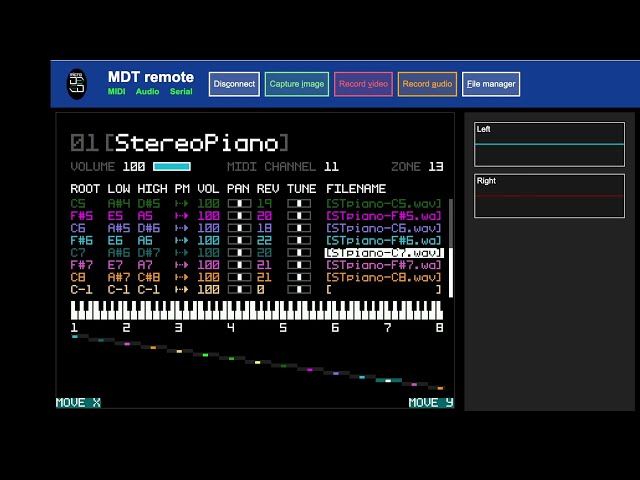Adjust TUNE slider in C8 row
The height and width of the screenshot is (480, 640).
coord(299,277)
